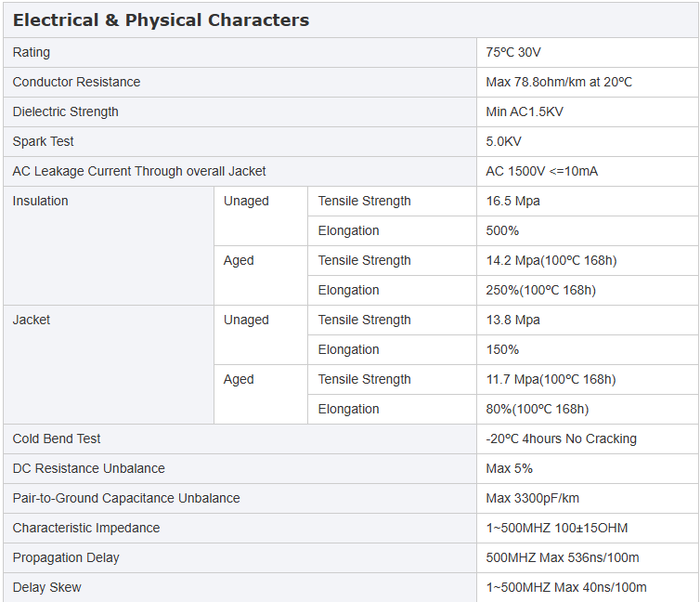The width and height of the screenshot is (700, 602).
Task: Click the Jacket section cell
Action: click(x=109, y=364)
